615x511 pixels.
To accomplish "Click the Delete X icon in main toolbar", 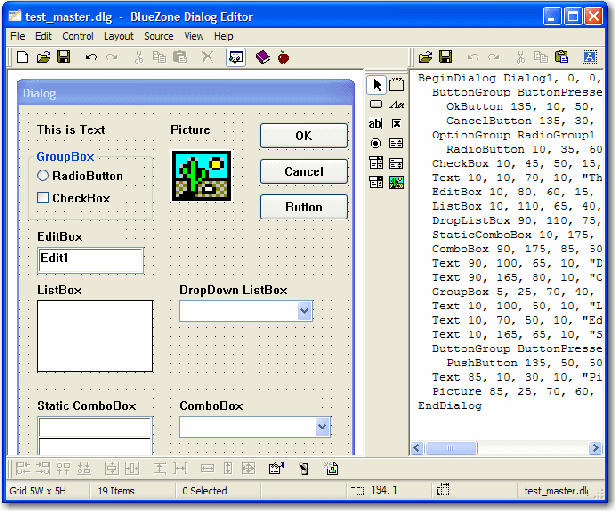I will [207, 57].
